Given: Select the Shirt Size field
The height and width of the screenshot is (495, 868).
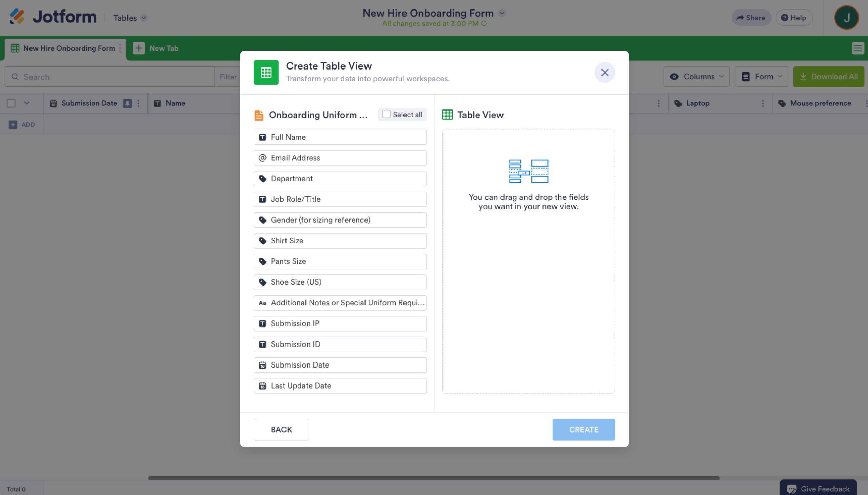Looking at the screenshot, I should 340,240.
